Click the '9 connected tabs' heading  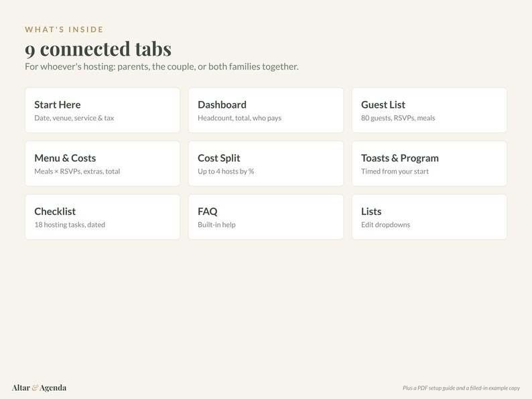(98, 49)
